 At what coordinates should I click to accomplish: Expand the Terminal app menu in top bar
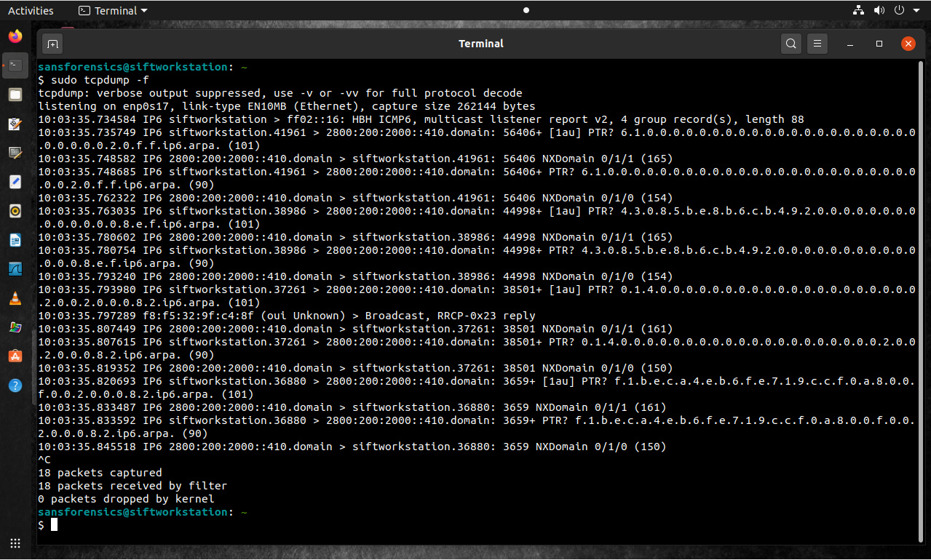tap(113, 10)
